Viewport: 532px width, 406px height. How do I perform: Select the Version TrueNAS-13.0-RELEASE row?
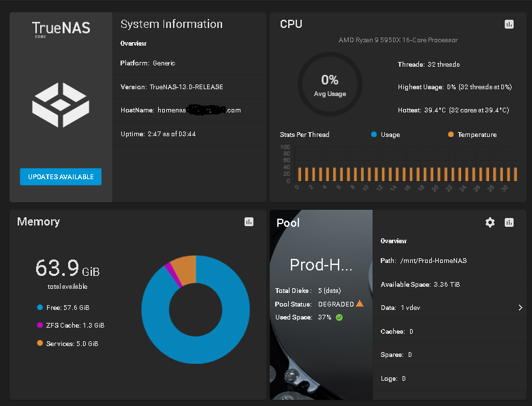click(x=189, y=87)
